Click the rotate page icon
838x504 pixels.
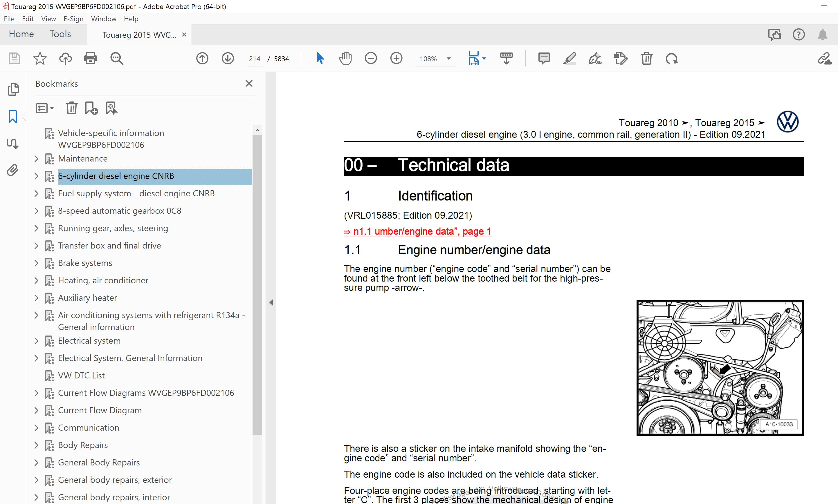[671, 58]
